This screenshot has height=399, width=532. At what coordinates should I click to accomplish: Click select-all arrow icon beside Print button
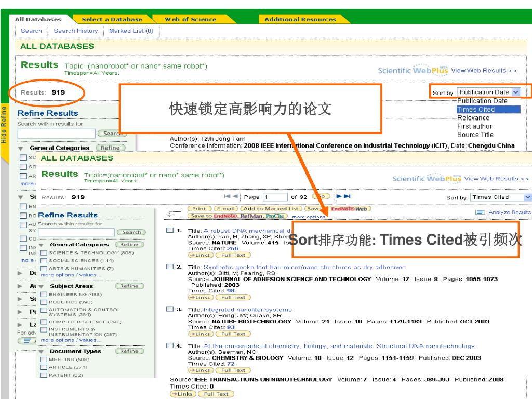(170, 214)
